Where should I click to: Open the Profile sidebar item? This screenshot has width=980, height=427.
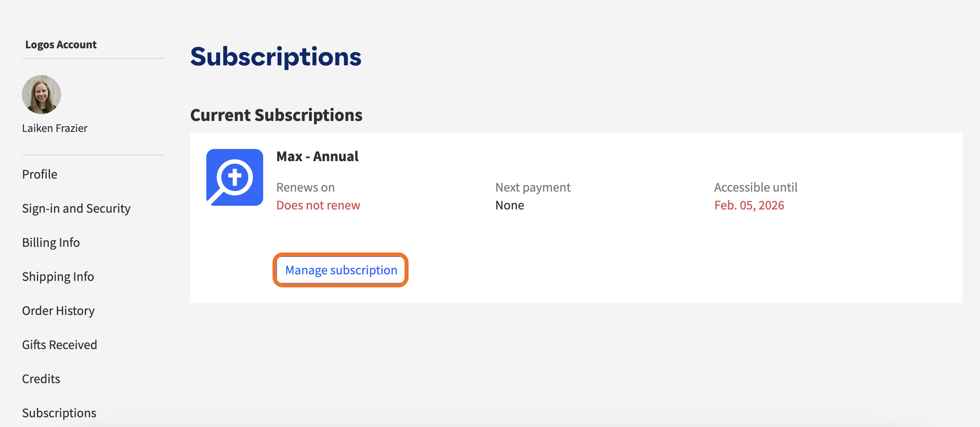(40, 174)
